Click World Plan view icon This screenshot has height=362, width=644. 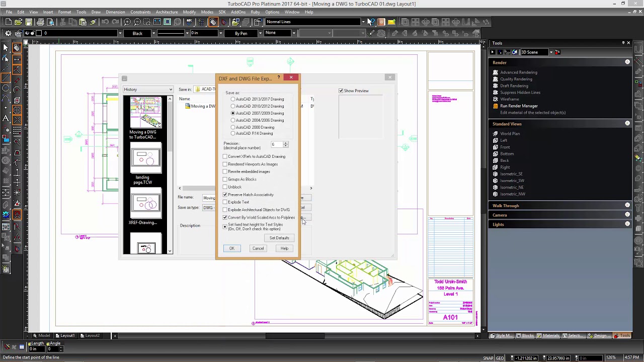496,134
